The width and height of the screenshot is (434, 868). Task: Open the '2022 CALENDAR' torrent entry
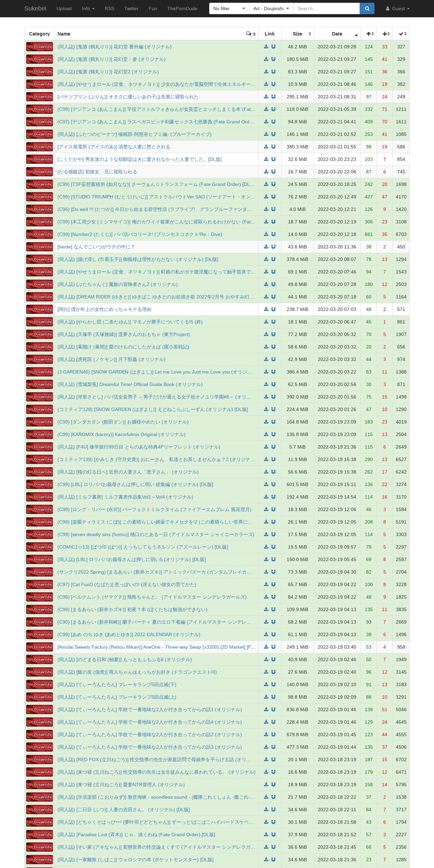[129, 634]
